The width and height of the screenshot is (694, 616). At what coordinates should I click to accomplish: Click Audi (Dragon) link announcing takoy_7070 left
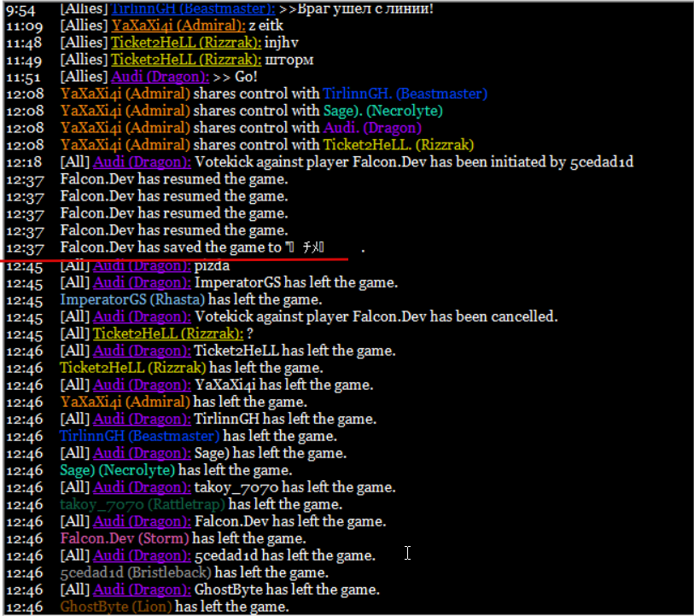tap(142, 488)
